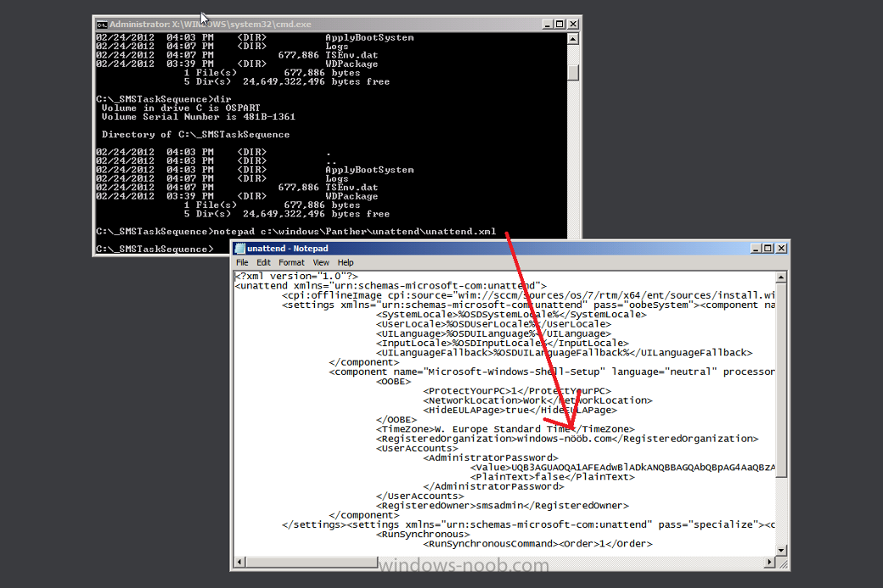Close the cmd.exe Administrator window
Image resolution: width=883 pixels, height=588 pixels.
(573, 25)
